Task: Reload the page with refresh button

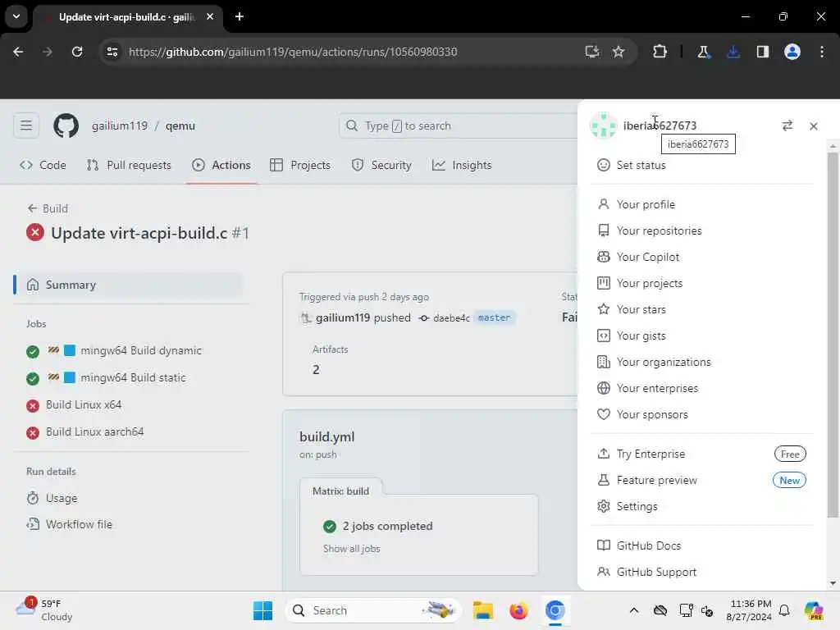Action: tap(77, 52)
